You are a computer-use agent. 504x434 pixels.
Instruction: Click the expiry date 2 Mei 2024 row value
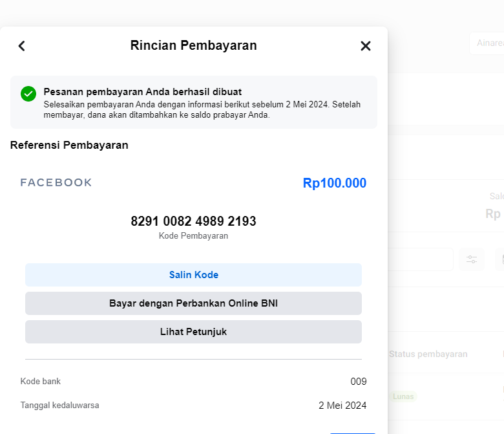(x=342, y=406)
